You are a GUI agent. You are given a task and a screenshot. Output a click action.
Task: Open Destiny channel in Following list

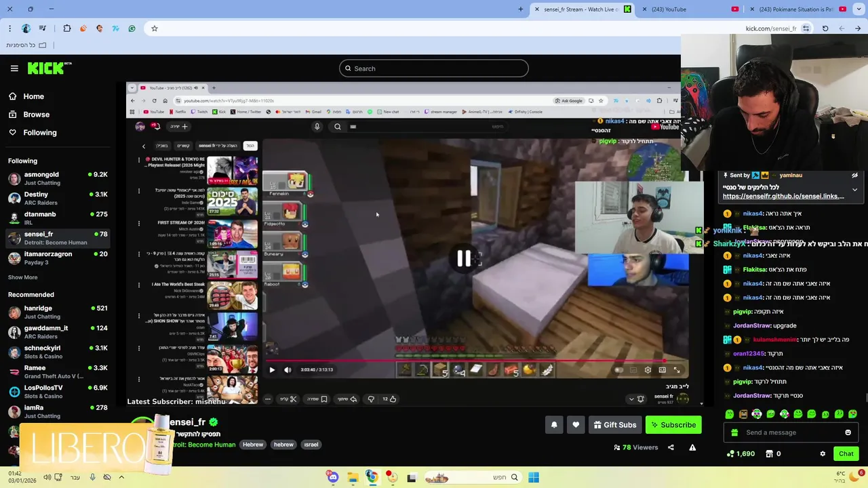(58, 199)
